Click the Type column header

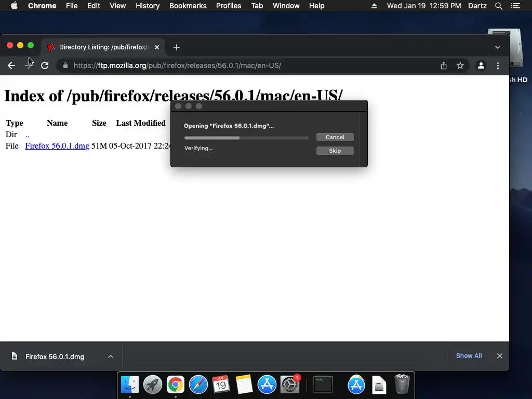coord(14,123)
